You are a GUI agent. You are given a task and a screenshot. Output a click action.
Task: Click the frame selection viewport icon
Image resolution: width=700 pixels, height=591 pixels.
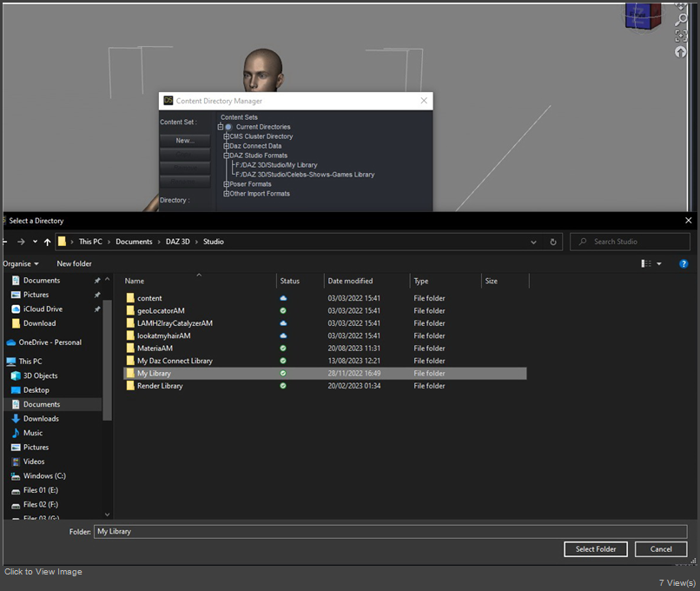681,36
